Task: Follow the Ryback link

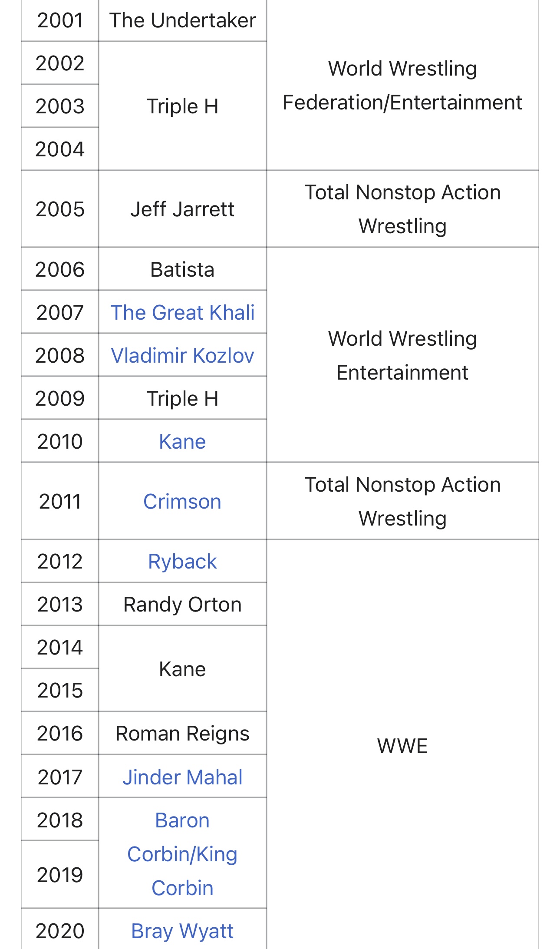Action: point(182,561)
